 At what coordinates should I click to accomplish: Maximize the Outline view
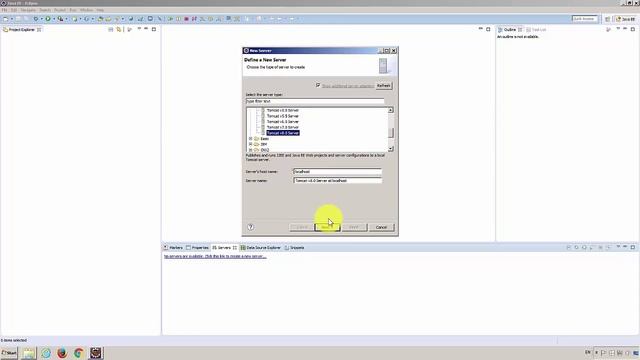coord(633,29)
